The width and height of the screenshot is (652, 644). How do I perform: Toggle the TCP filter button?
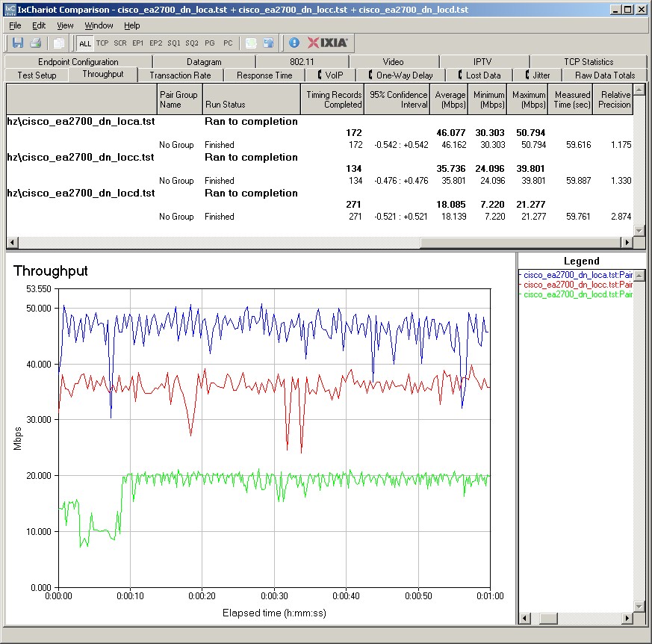click(102, 43)
